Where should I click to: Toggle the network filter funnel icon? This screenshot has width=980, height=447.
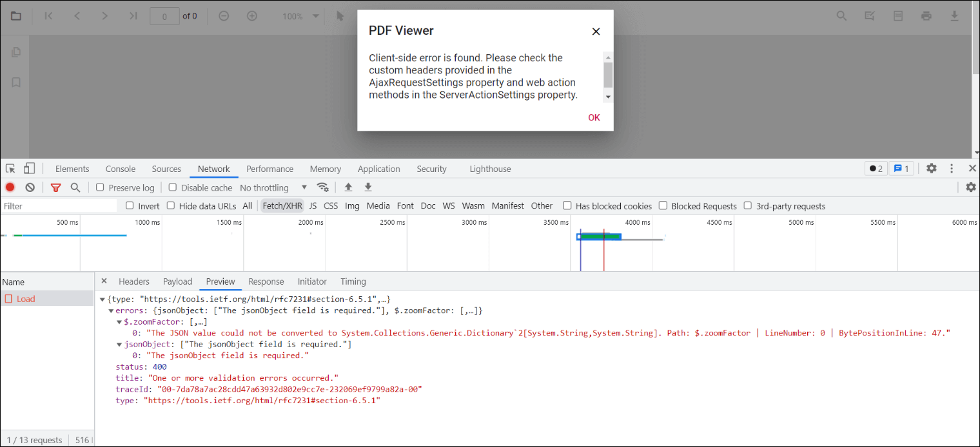coord(55,187)
